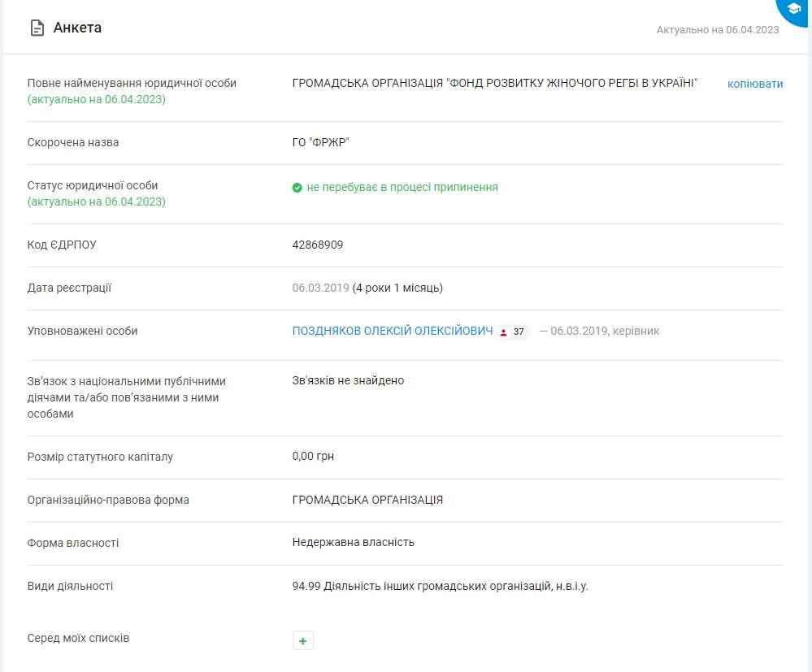This screenshot has height=672, width=812.
Task: Click the red person icon near 37
Action: point(504,332)
